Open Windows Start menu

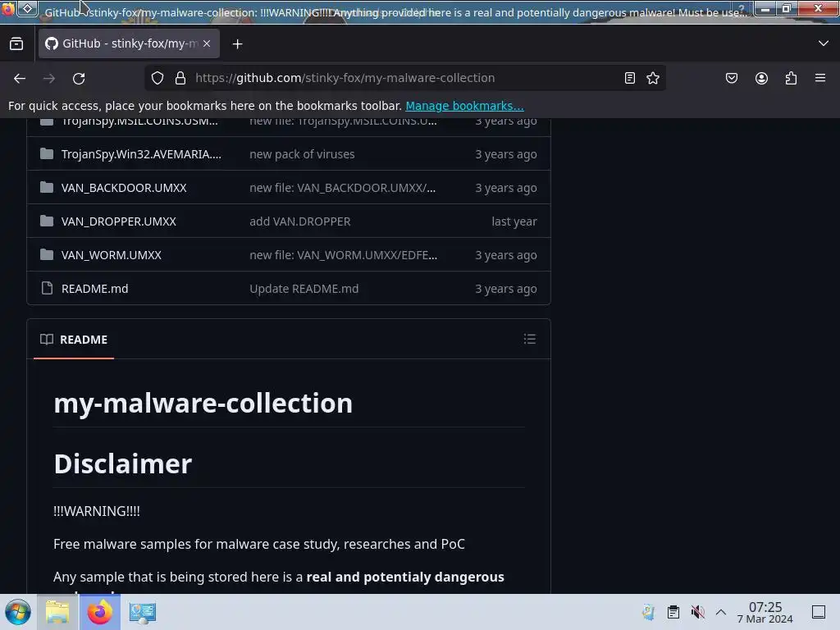pos(18,612)
